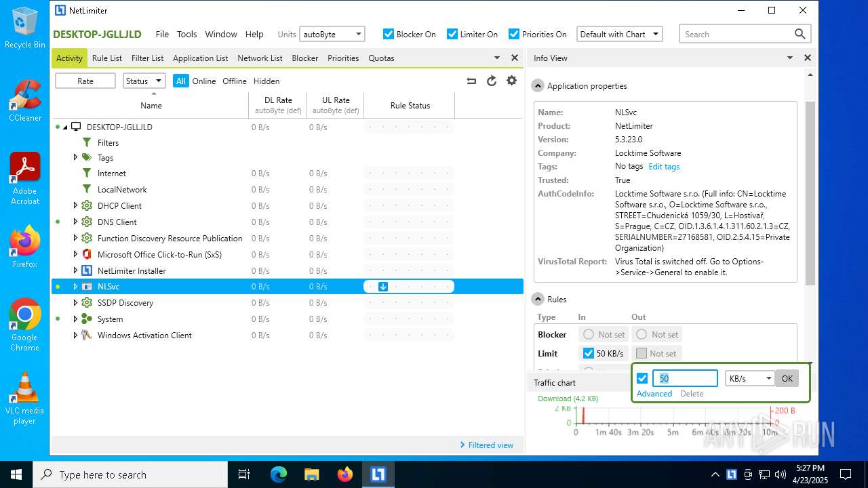The image size is (868, 488).
Task: Open File Explorer from taskbar
Action: pos(312,474)
